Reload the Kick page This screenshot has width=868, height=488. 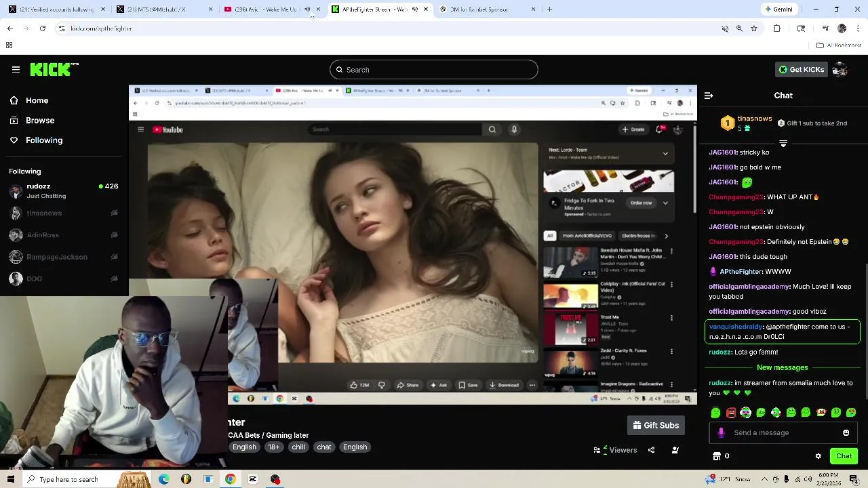[x=42, y=28]
